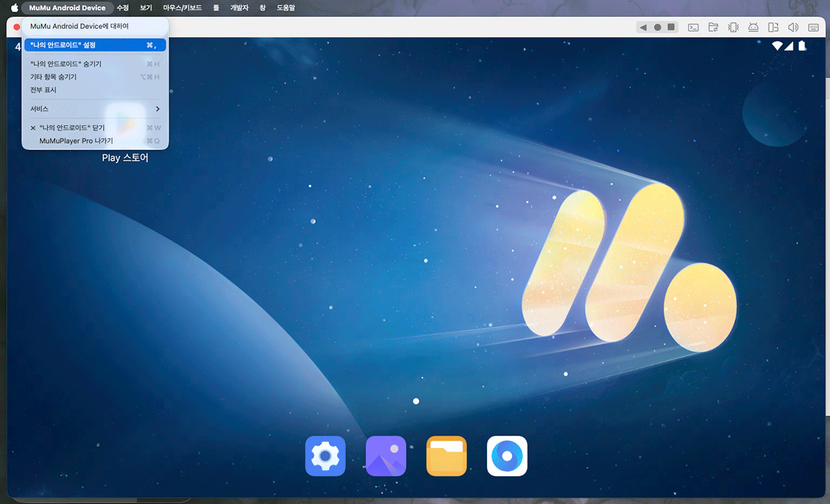Open the terminal console icon in toolbar
This screenshot has height=504, width=830.
tap(693, 28)
